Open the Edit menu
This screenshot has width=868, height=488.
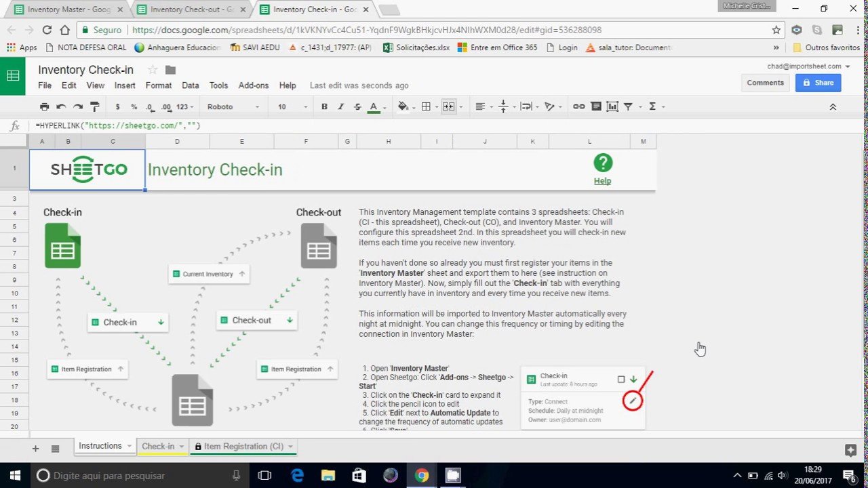(69, 85)
